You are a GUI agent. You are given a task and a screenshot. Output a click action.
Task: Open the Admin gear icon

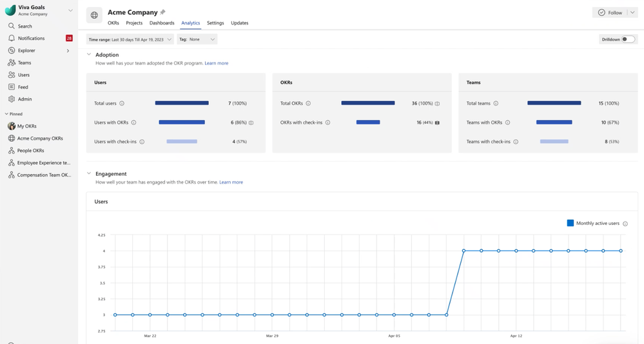(x=12, y=99)
